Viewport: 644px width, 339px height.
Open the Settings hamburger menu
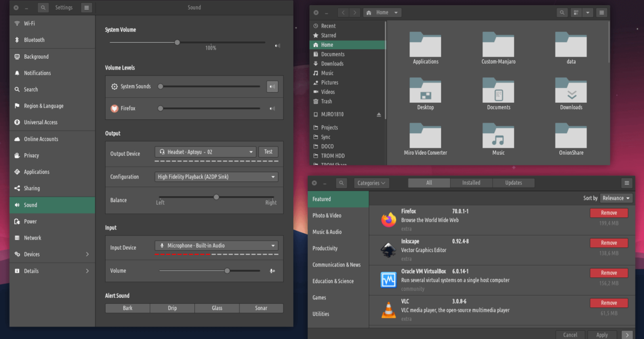tap(86, 8)
